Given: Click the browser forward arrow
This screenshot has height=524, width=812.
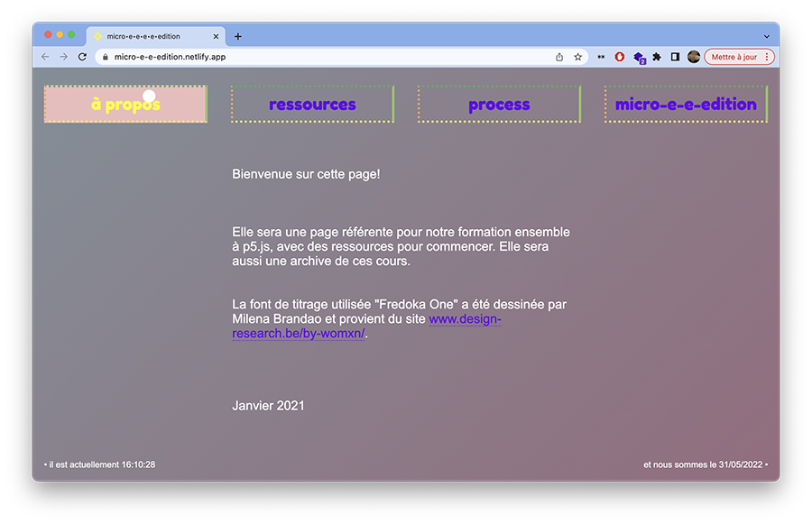Looking at the screenshot, I should [64, 57].
